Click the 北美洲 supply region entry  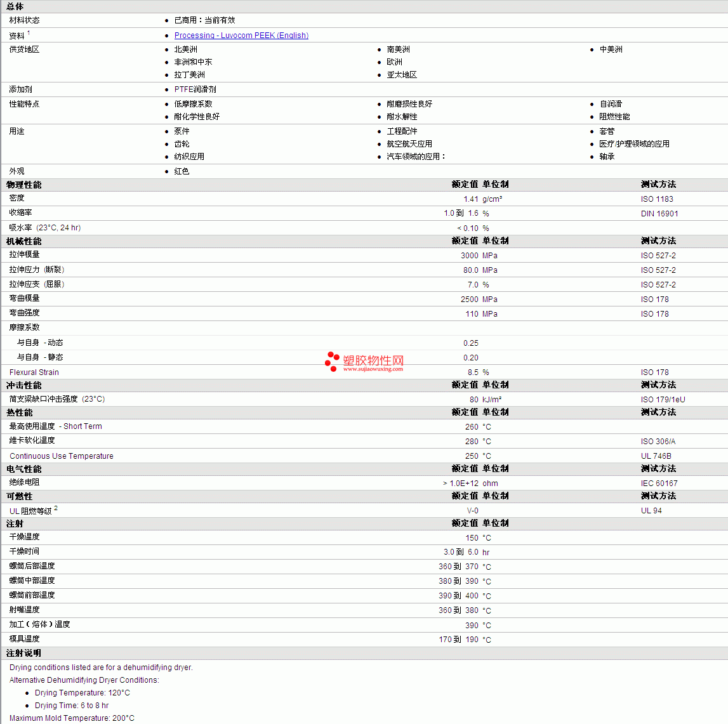[186, 49]
